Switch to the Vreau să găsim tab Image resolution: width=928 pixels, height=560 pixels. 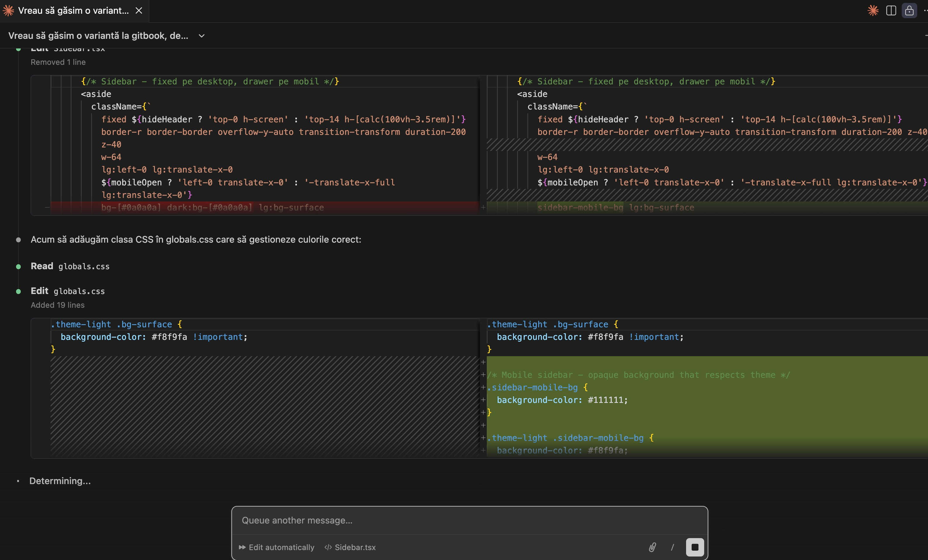73,11
